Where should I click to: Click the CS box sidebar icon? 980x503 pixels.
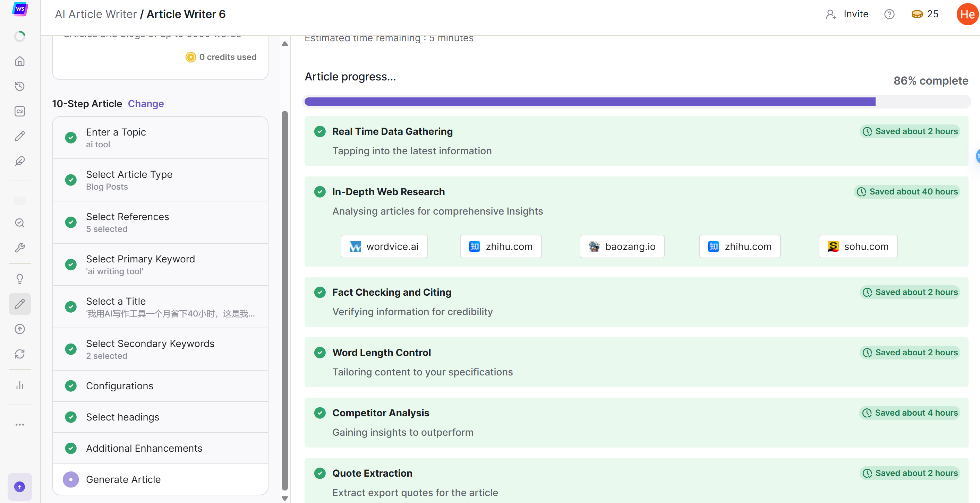click(x=20, y=111)
